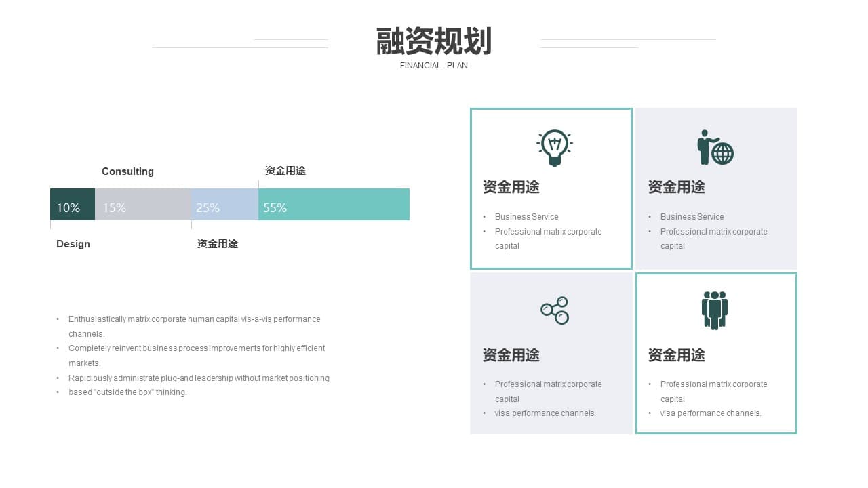
Task: Select the Design label below the bar
Action: click(73, 244)
